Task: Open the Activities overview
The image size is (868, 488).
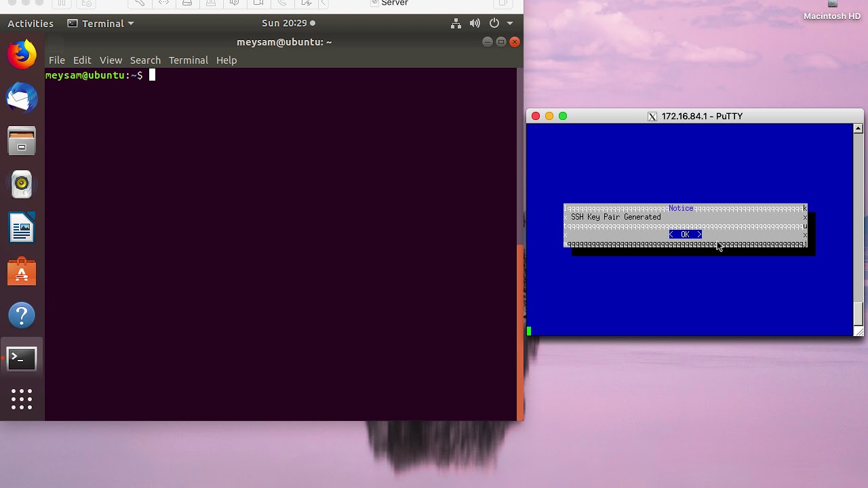Action: coord(31,23)
